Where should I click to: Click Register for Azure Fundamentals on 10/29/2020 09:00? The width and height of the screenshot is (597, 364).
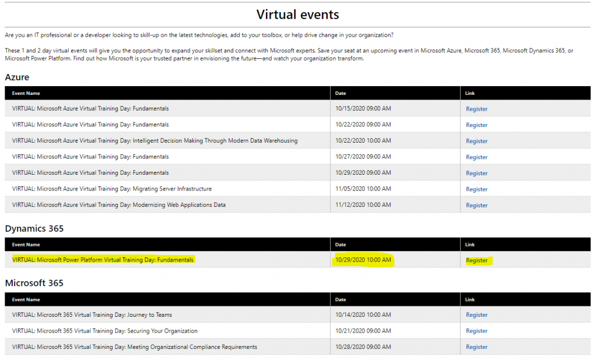pos(476,173)
